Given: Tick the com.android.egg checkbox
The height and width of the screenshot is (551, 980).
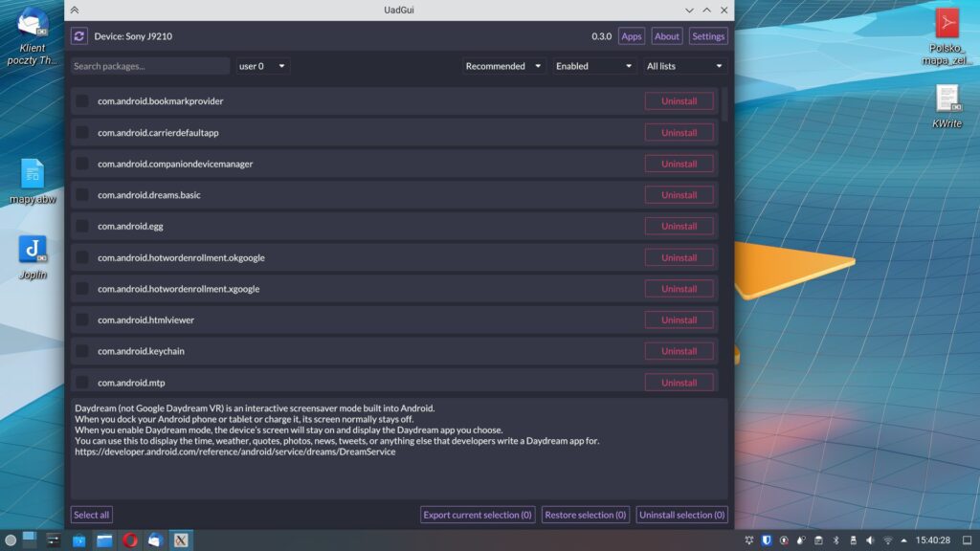Looking at the screenshot, I should [82, 226].
